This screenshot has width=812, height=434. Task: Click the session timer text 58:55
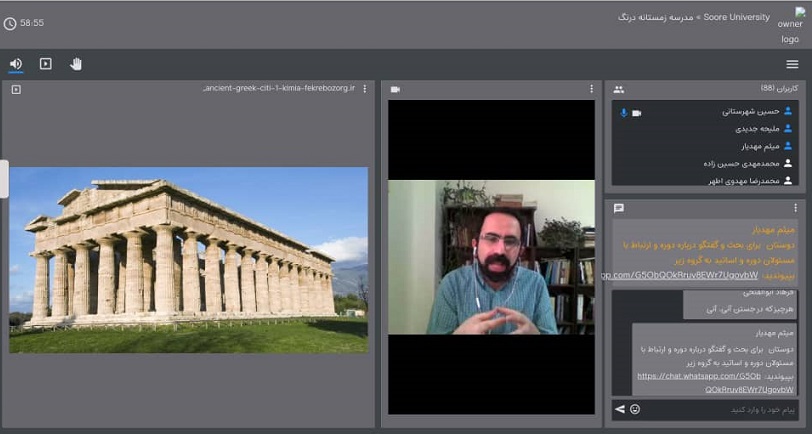coord(32,23)
